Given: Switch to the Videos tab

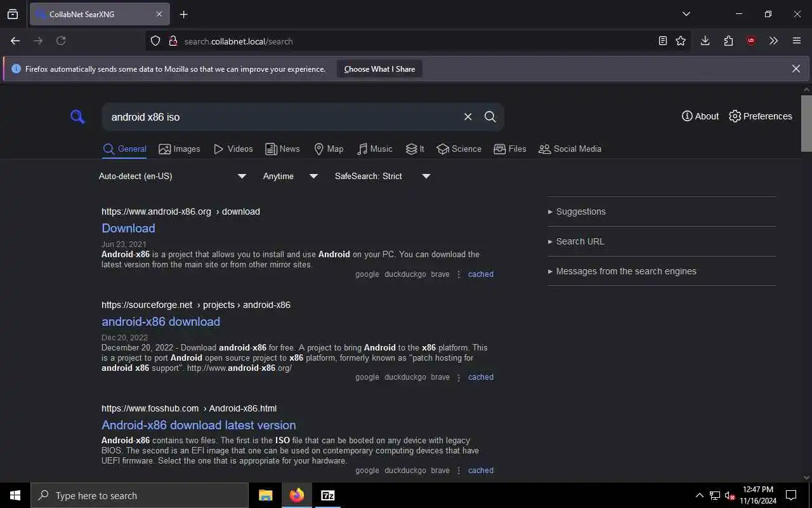Looking at the screenshot, I should tap(233, 149).
